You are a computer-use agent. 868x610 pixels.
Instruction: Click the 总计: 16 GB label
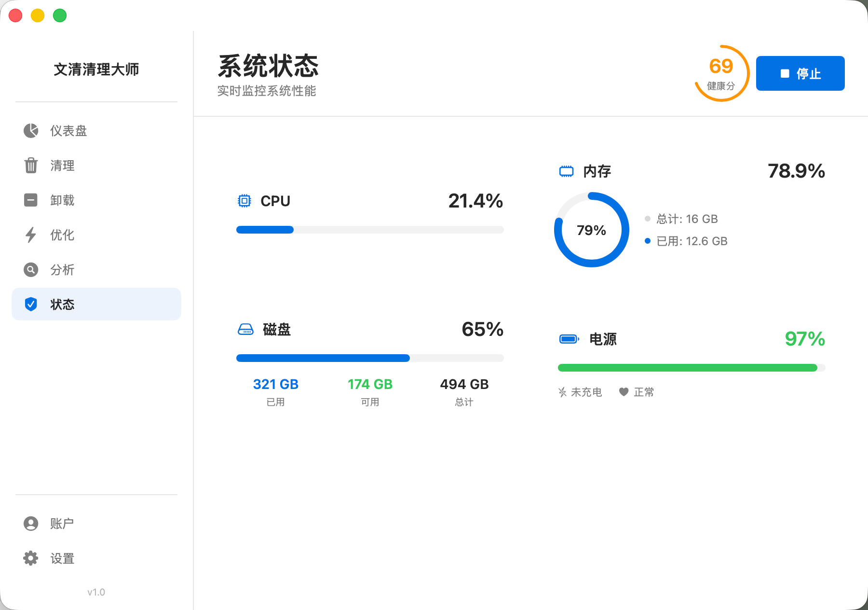tap(687, 219)
